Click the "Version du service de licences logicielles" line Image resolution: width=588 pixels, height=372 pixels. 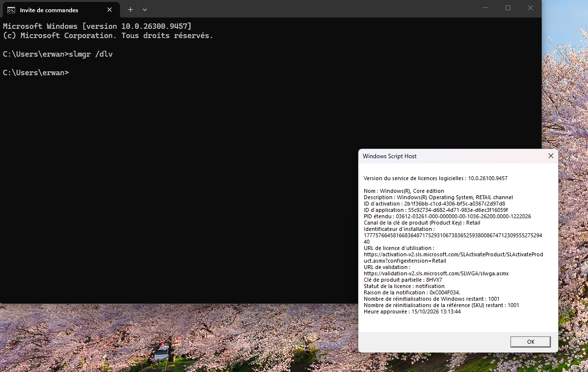(x=435, y=178)
